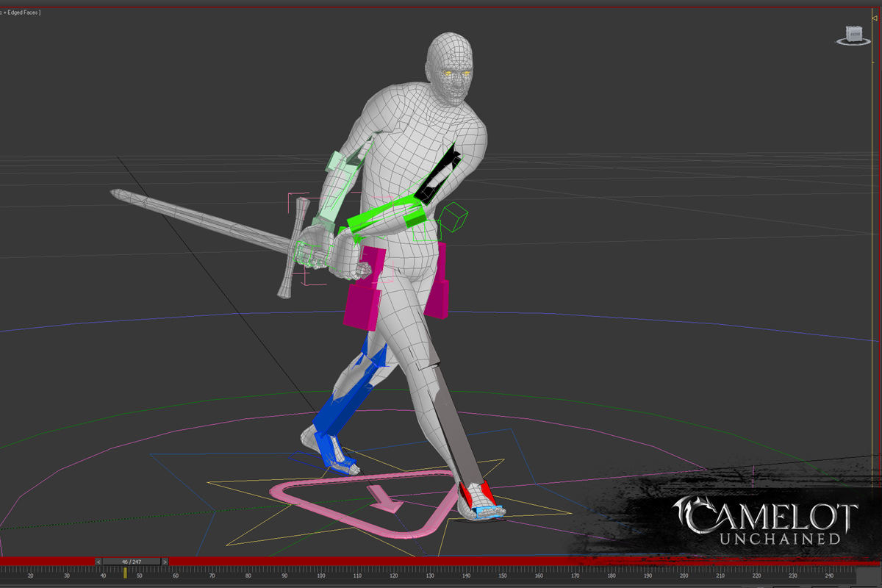
Task: Step to previous frame with left arrow
Action: click(x=98, y=562)
